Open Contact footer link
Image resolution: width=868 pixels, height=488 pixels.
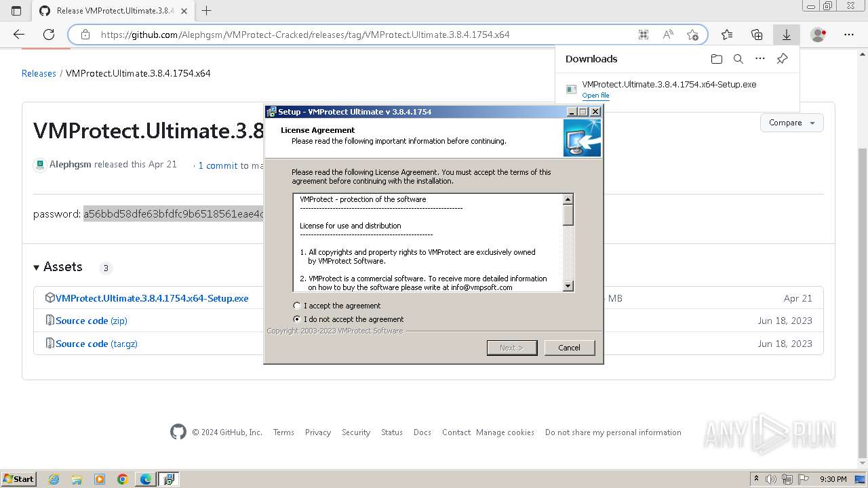[x=456, y=432]
